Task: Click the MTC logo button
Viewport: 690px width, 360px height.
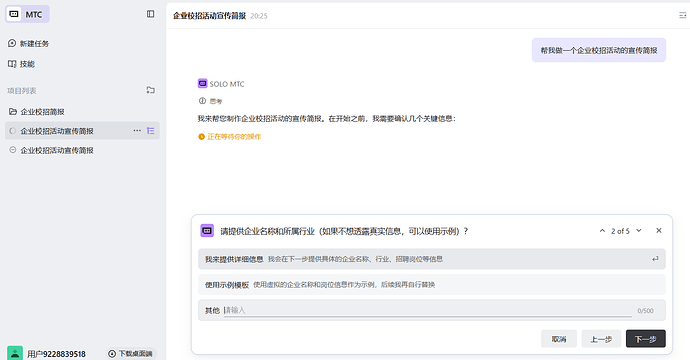Action: pos(27,14)
